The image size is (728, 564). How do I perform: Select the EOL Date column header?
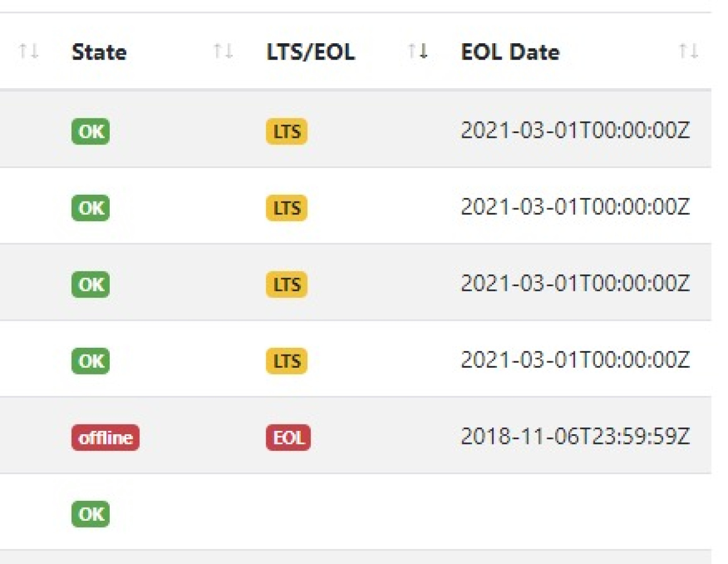pyautogui.click(x=510, y=51)
